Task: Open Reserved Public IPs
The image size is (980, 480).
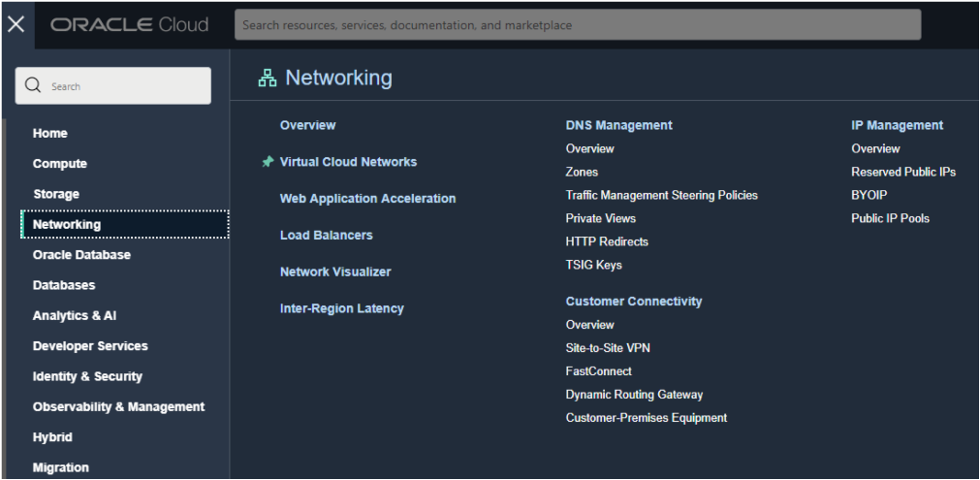Action: 903,172
